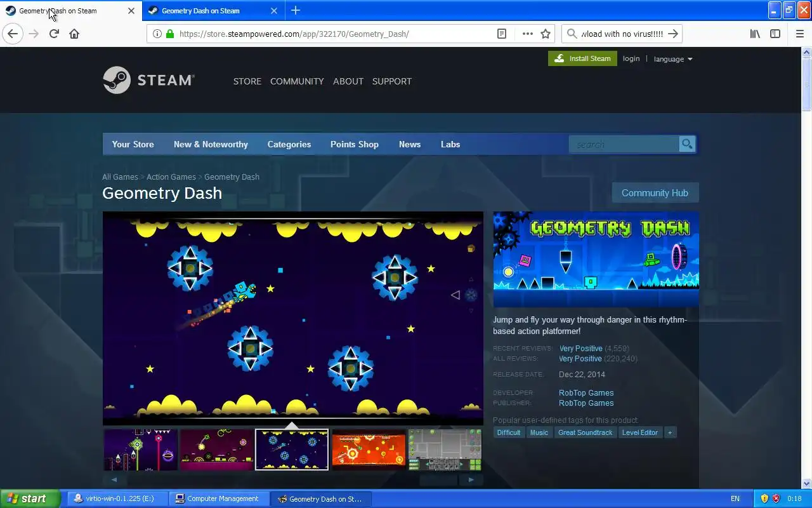This screenshot has height=508, width=812.
Task: Show site information icon in address bar
Action: pos(157,34)
